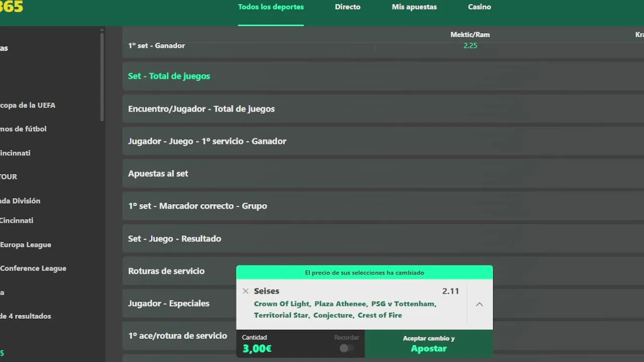Screen dimensions: 644x362
Task: Expand 1º ace/rotura de servicio market
Action: (179, 336)
